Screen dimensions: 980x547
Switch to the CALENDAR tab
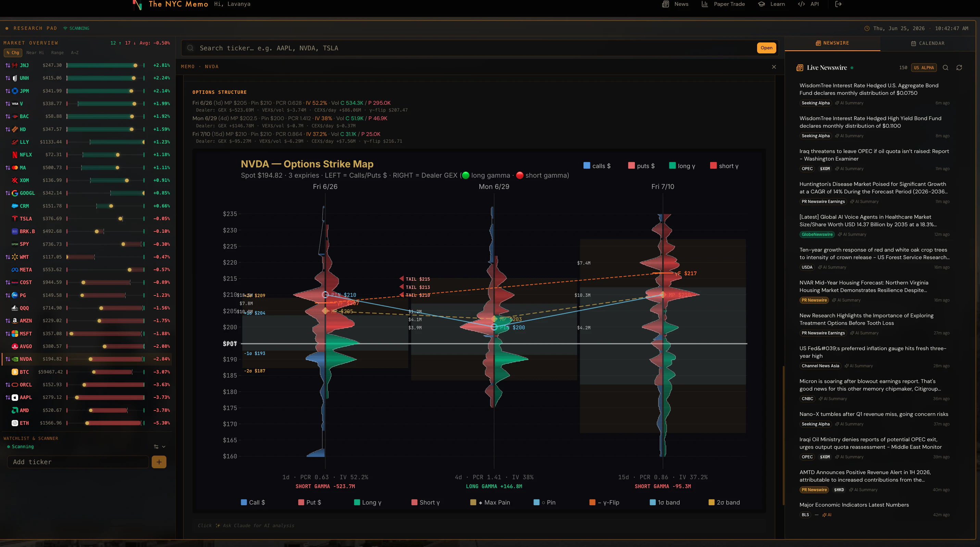point(928,43)
